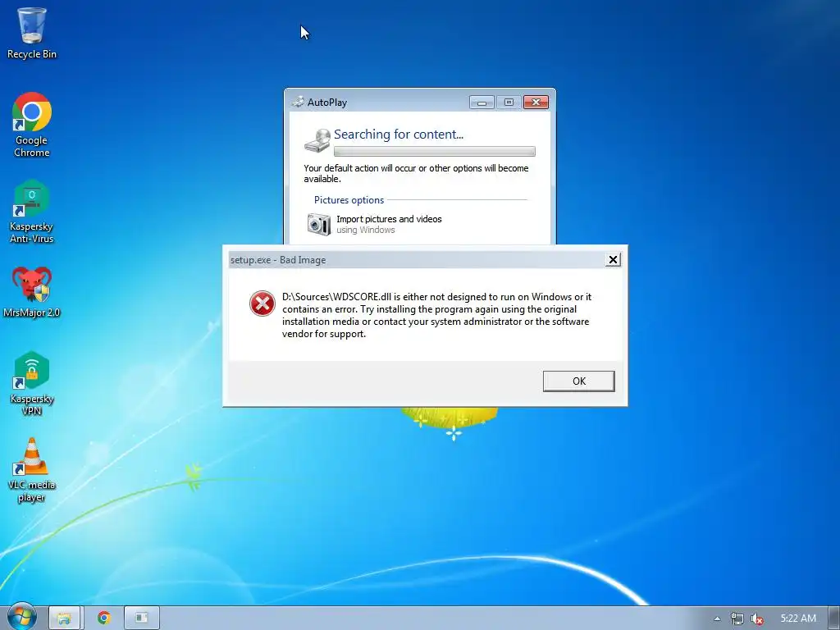Click the 'Pictures options' section label
The height and width of the screenshot is (630, 840).
point(349,200)
